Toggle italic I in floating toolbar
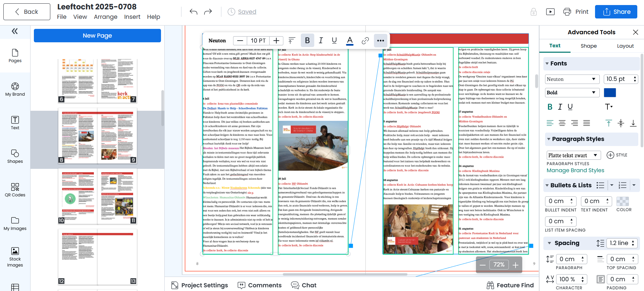Image resolution: width=644 pixels, height=291 pixels. click(321, 41)
